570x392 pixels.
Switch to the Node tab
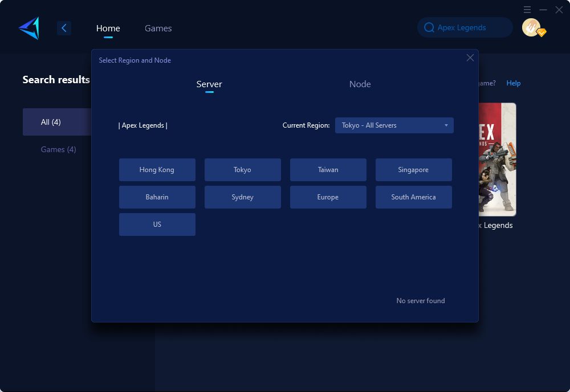360,84
